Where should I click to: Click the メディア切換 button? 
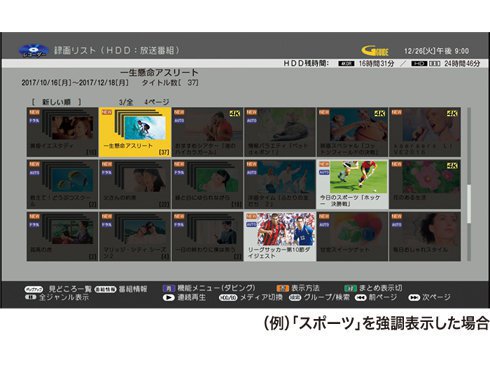251,297
